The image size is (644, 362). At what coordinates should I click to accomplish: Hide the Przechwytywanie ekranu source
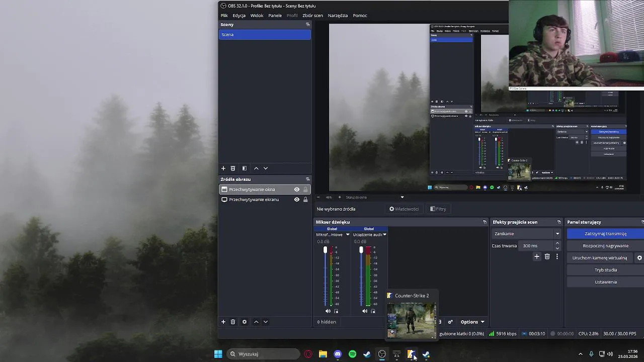coord(297,200)
